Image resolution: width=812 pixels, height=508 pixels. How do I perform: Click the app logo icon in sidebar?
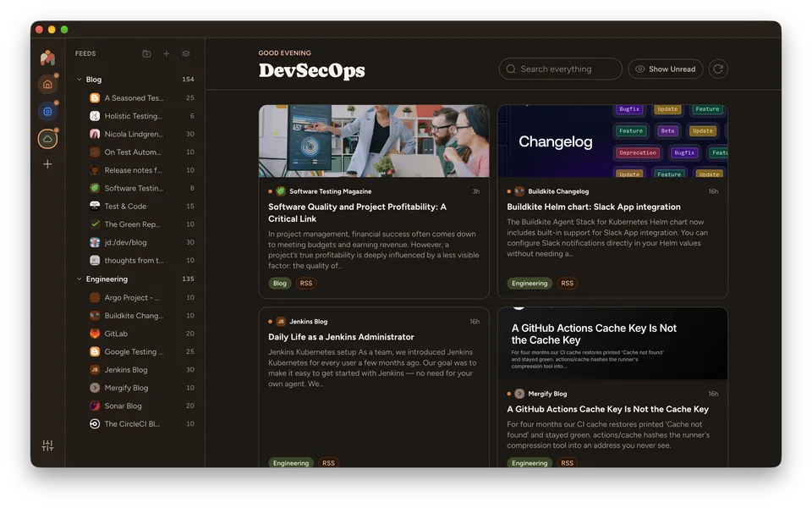point(47,57)
